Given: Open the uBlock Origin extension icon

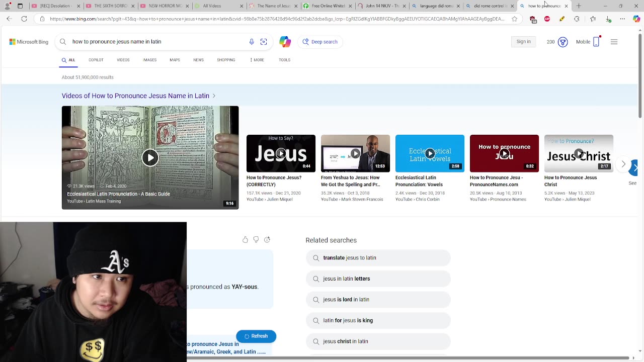Looking at the screenshot, I should tap(533, 19).
